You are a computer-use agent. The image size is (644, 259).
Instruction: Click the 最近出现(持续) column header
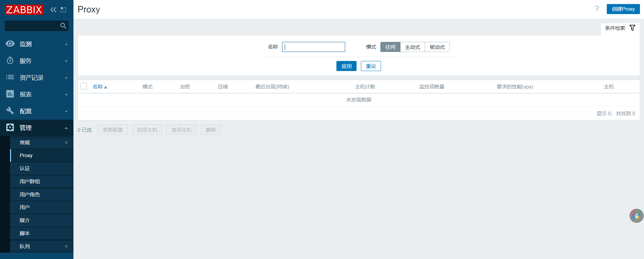point(272,87)
